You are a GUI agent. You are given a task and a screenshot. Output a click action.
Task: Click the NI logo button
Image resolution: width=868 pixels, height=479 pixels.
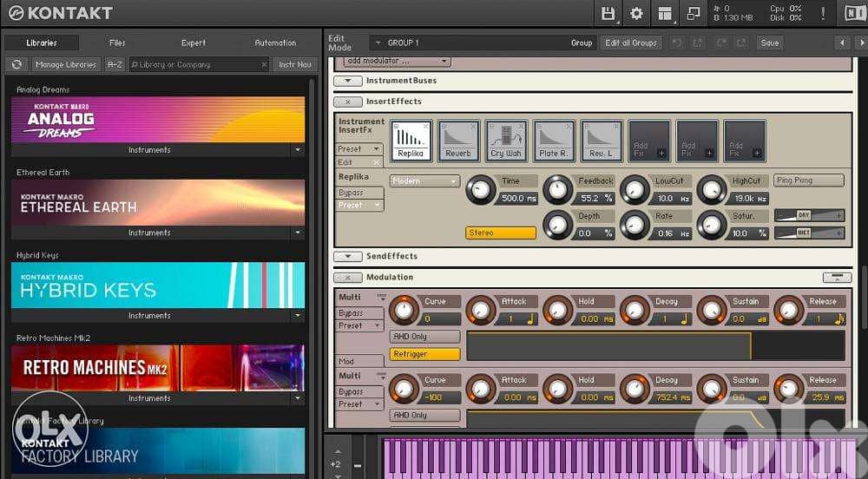855,13
